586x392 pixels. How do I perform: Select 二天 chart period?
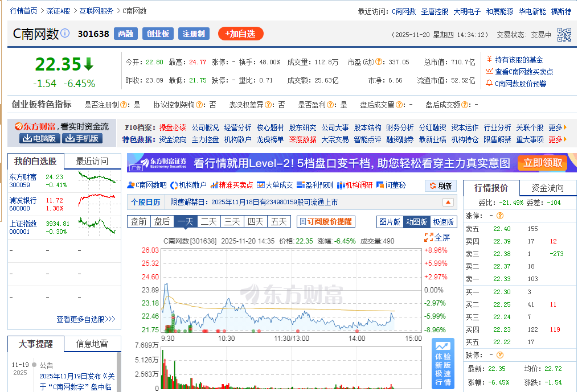[208, 222]
